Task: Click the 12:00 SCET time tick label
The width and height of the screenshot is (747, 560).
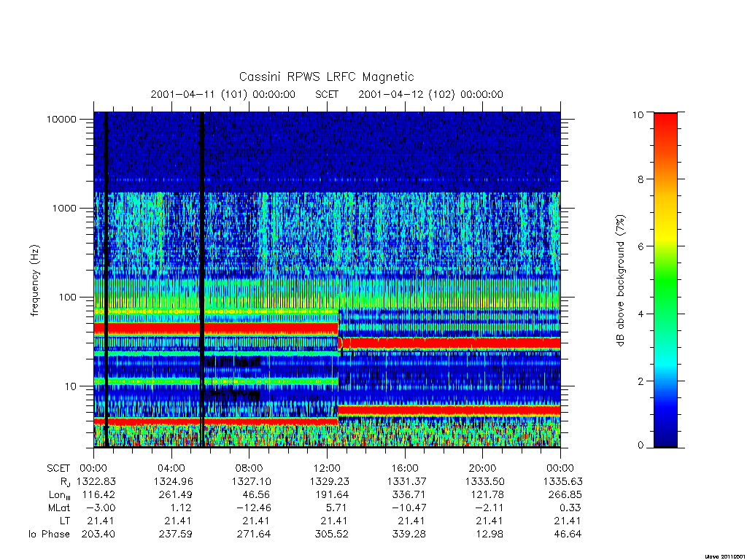Action: pos(327,468)
